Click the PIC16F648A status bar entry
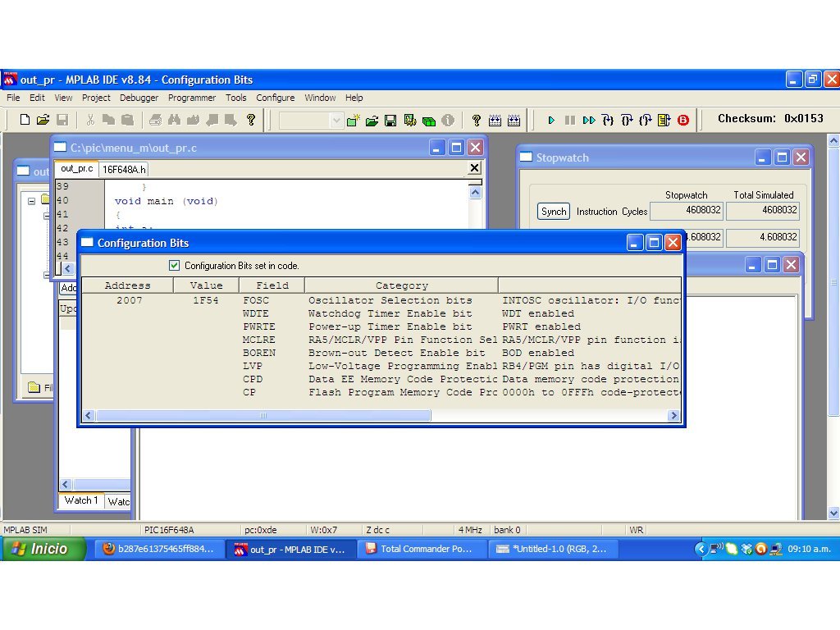 coord(169,530)
